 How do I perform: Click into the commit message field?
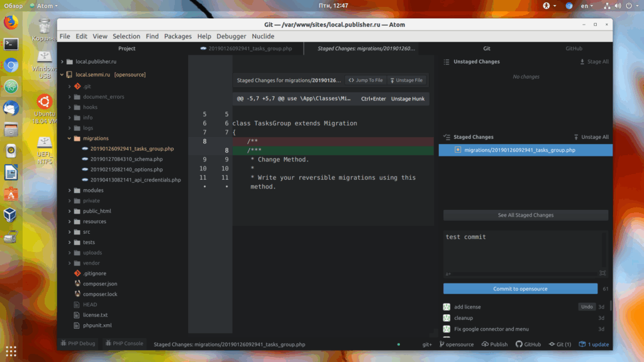click(x=523, y=250)
